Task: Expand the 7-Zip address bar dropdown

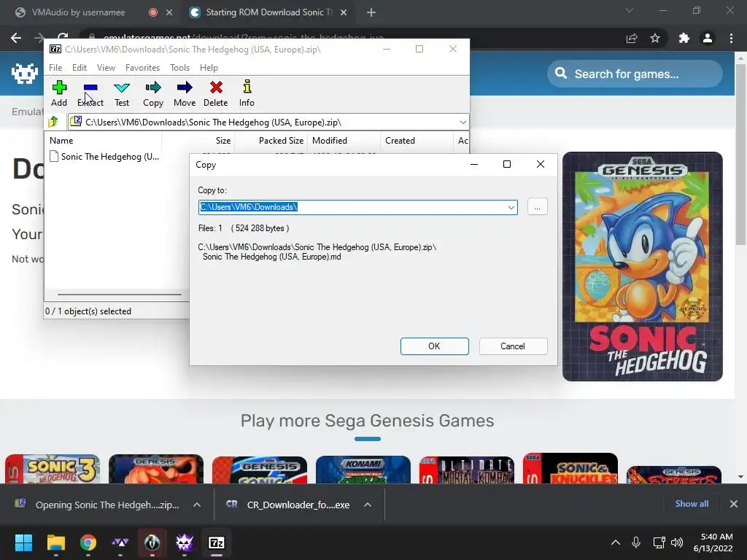Action: point(462,122)
